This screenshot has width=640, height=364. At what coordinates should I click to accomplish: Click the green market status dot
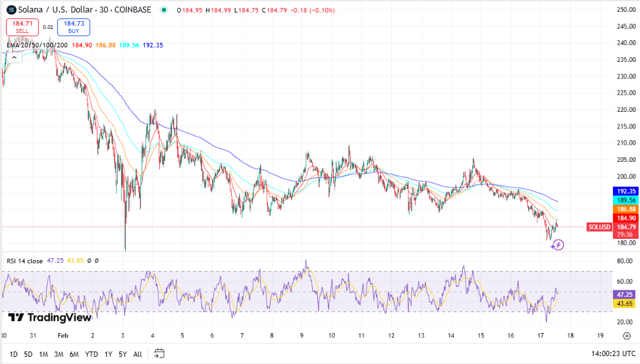[164, 10]
